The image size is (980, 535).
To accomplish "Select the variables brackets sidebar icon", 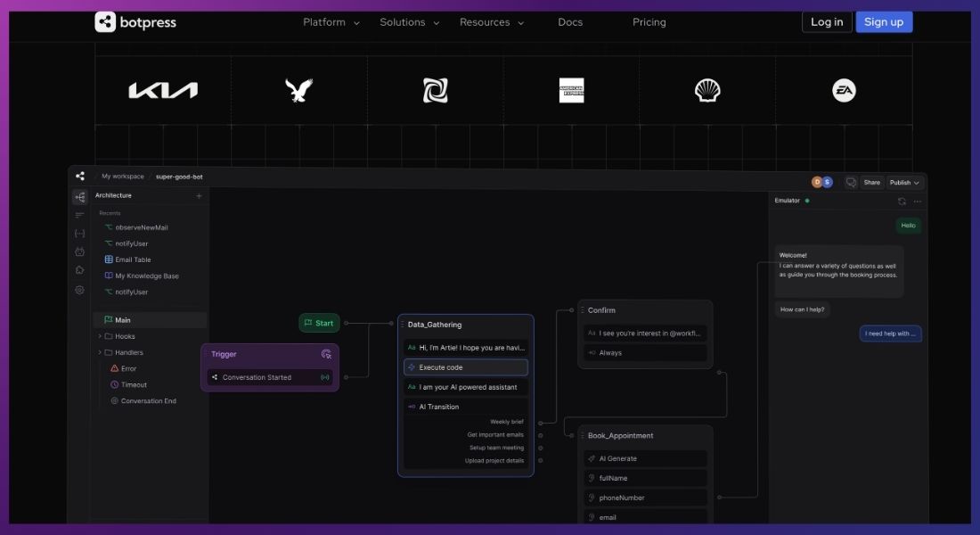I will 79,234.
